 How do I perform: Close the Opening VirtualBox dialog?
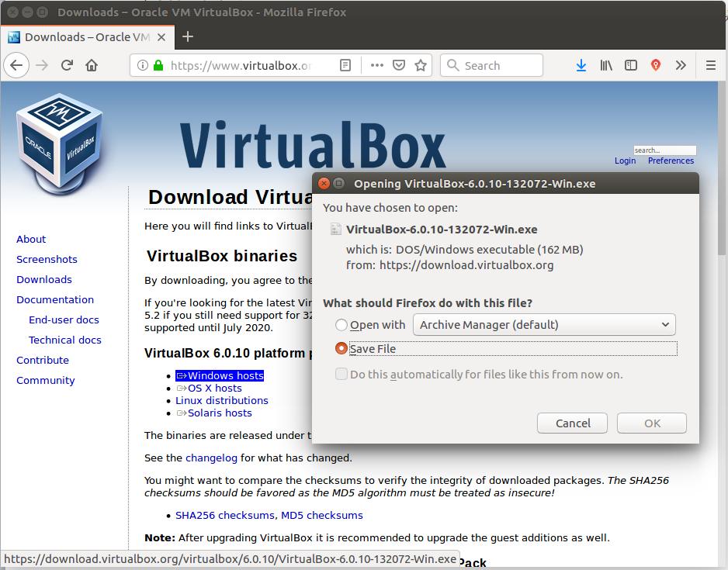pyautogui.click(x=324, y=184)
